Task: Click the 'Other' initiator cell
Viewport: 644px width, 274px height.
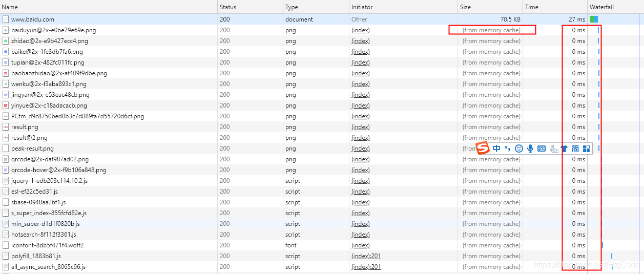Action: 359,19
